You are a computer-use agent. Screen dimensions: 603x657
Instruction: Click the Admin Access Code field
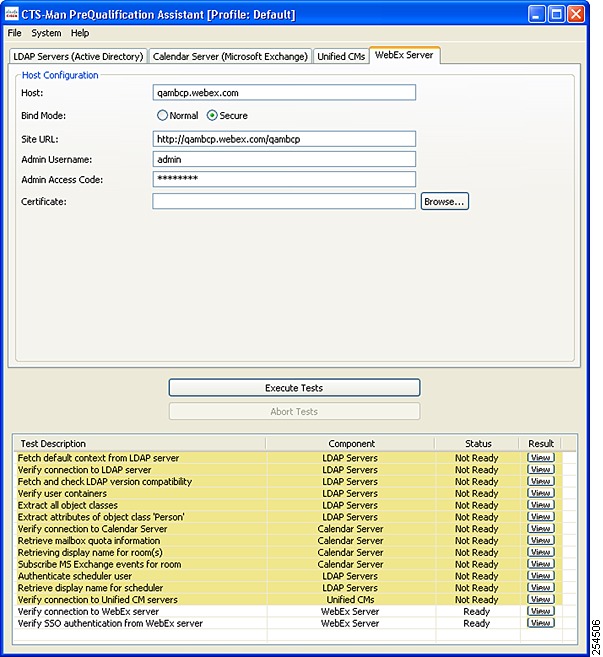[284, 179]
